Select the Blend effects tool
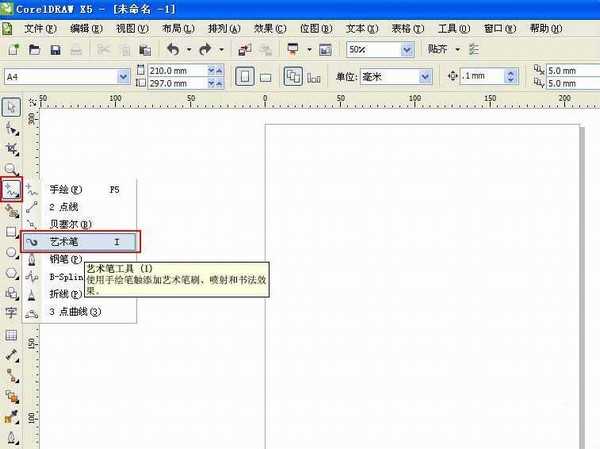 coord(11,397)
